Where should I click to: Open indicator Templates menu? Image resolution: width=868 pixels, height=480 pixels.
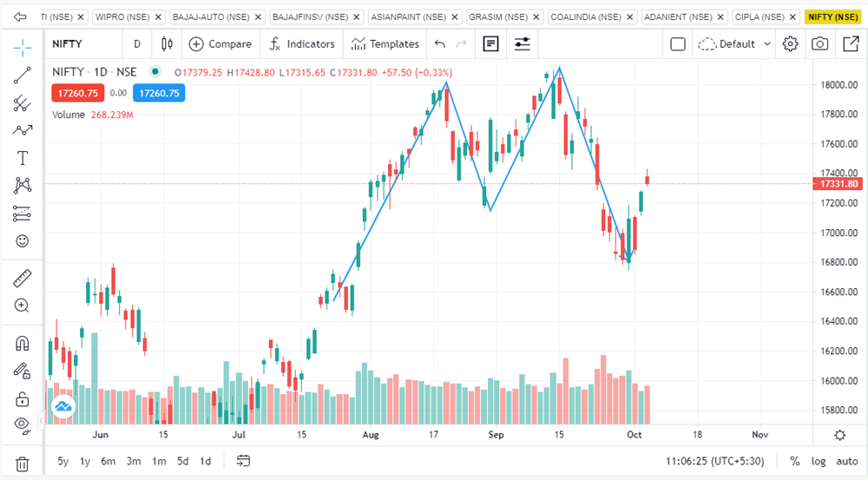click(385, 43)
